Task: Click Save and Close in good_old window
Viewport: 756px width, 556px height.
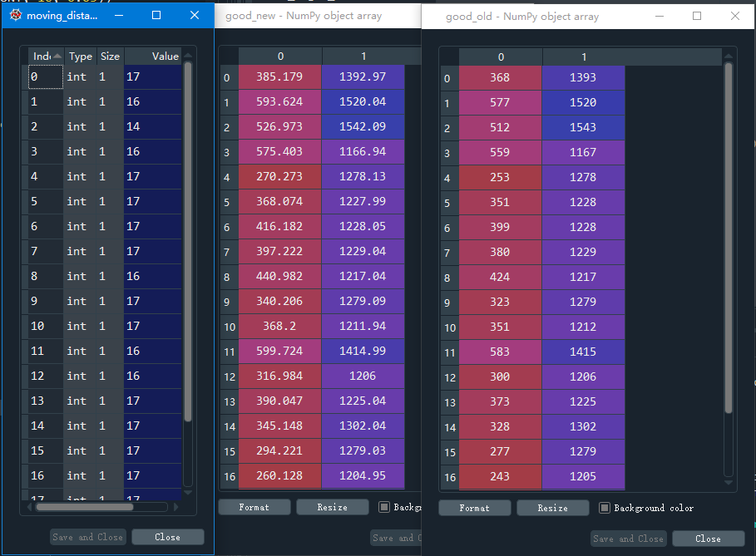Action: pyautogui.click(x=628, y=539)
